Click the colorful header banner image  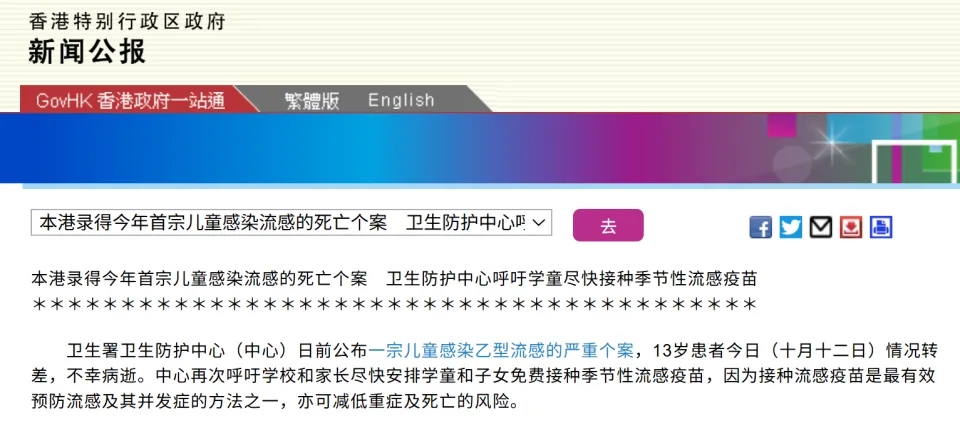480,148
